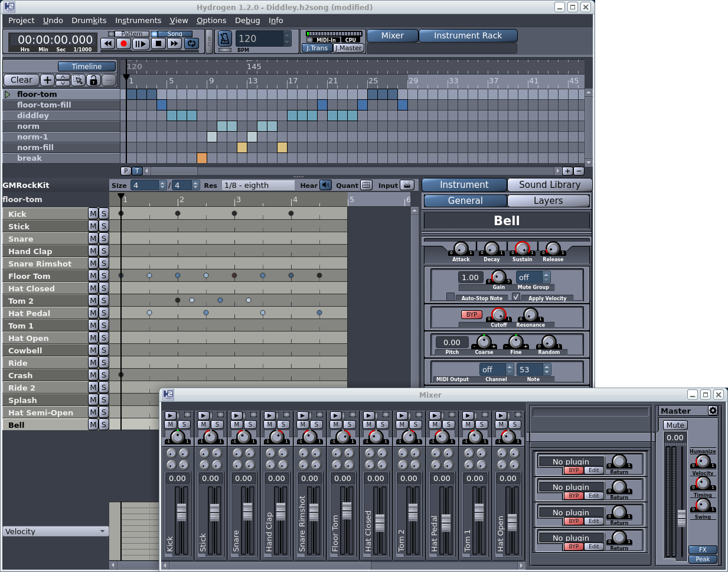Image resolution: width=728 pixels, height=572 pixels.
Task: Click the Timeline button
Action: pos(86,67)
